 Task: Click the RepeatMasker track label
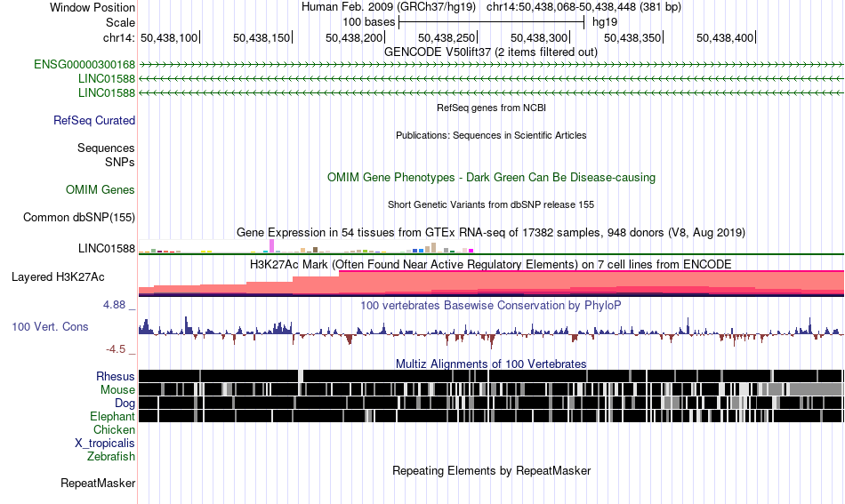98,483
